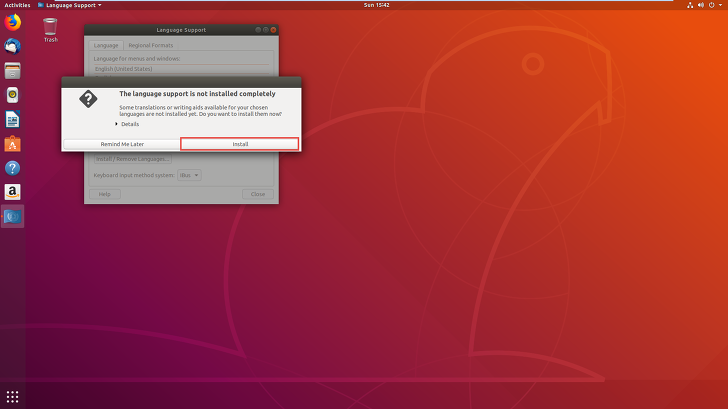Click the Help button
Viewport: 728px width, 409px height.
(104, 194)
